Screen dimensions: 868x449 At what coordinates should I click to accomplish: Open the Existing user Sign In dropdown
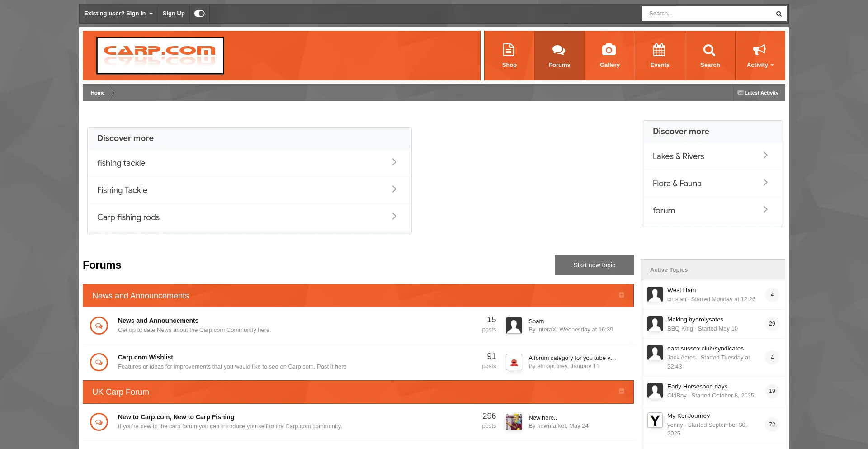[118, 14]
